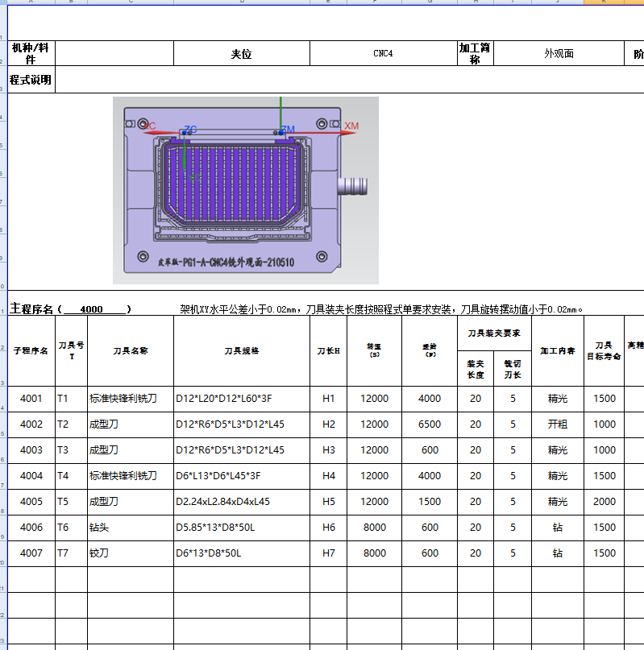Click sub-program cell '4007'
This screenshot has height=650, width=644.
(x=31, y=553)
